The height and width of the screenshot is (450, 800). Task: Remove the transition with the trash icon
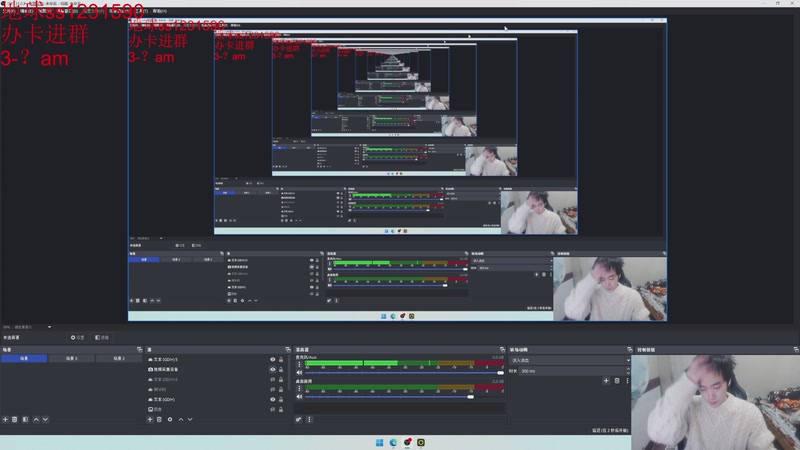coord(617,381)
